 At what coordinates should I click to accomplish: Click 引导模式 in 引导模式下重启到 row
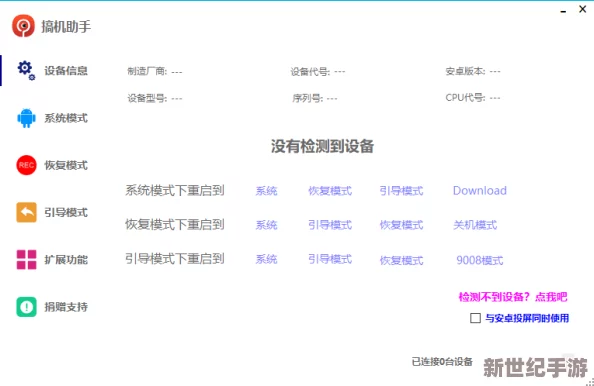click(330, 259)
